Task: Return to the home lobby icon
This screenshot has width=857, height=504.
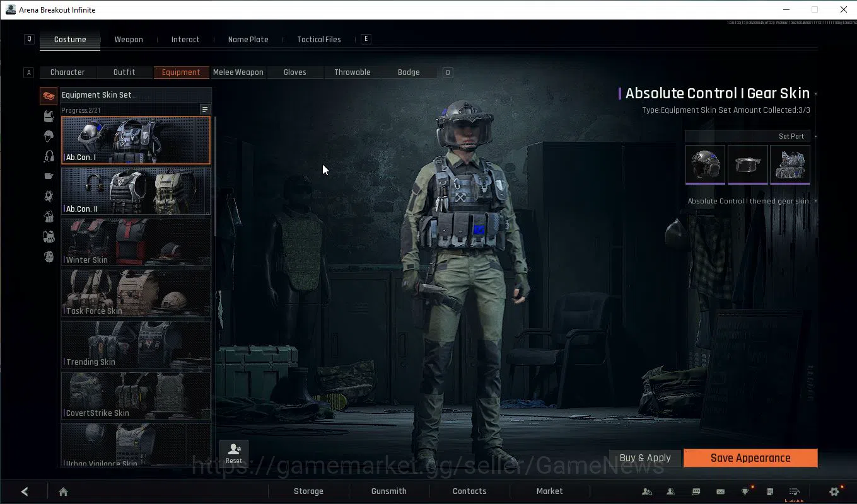Action: click(x=63, y=491)
